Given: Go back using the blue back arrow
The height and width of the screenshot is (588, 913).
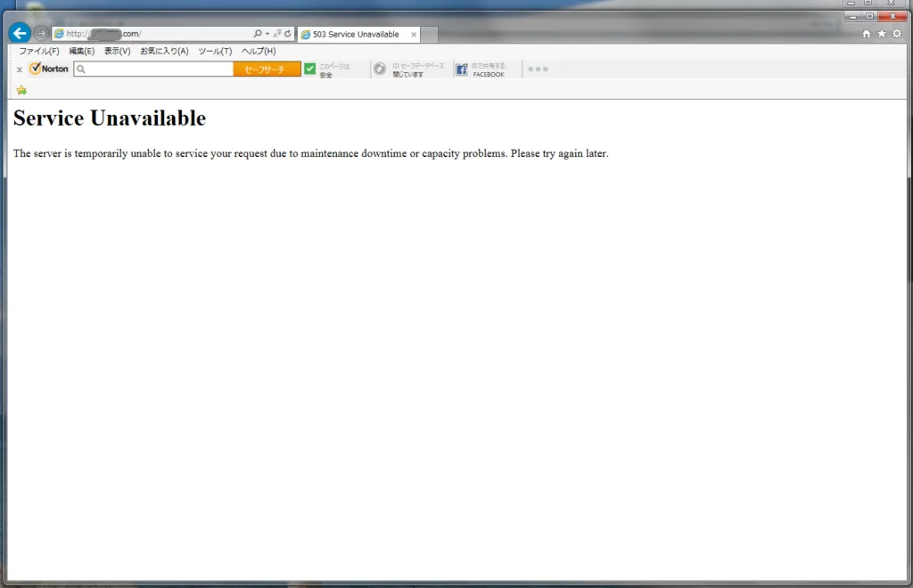Looking at the screenshot, I should pos(20,33).
